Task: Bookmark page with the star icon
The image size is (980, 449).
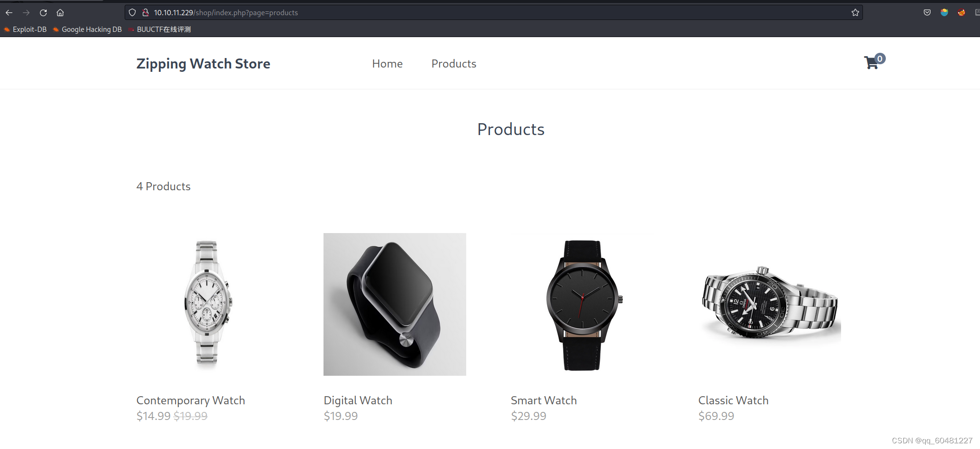Action: click(855, 13)
